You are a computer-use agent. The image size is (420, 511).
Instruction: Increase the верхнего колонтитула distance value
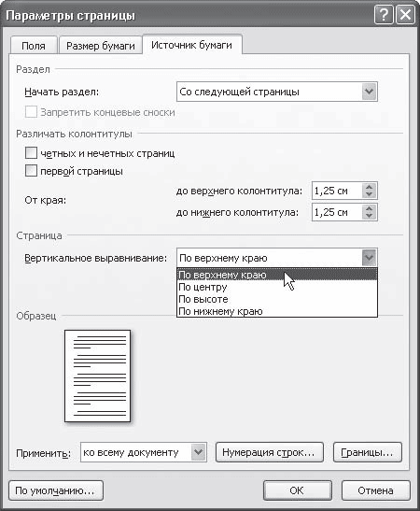point(369,188)
